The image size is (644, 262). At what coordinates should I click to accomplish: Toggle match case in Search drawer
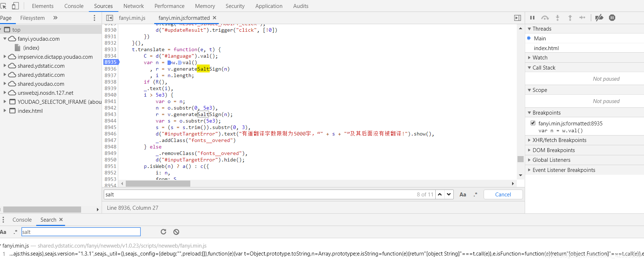[x=3, y=232]
